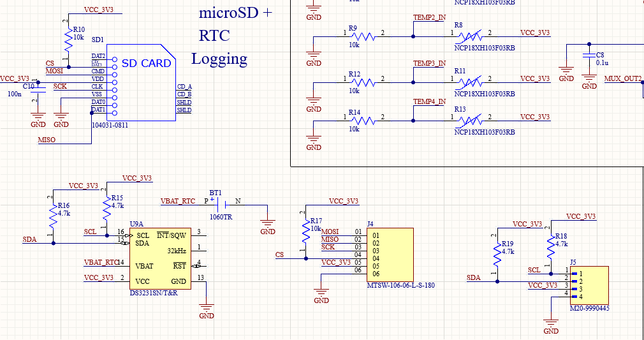This screenshot has width=644, height=340.
Task: Select resistor R15 4.7k
Action: pyautogui.click(x=106, y=209)
